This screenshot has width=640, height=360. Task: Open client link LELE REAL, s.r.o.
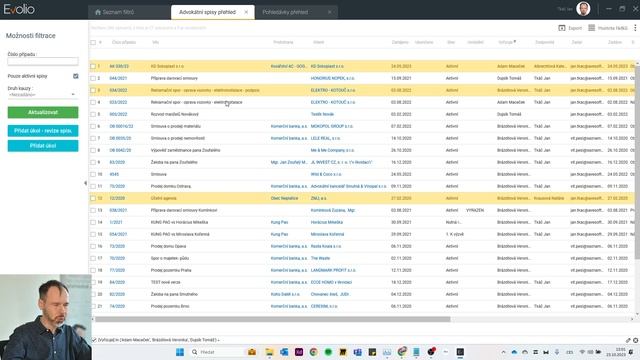(325, 138)
